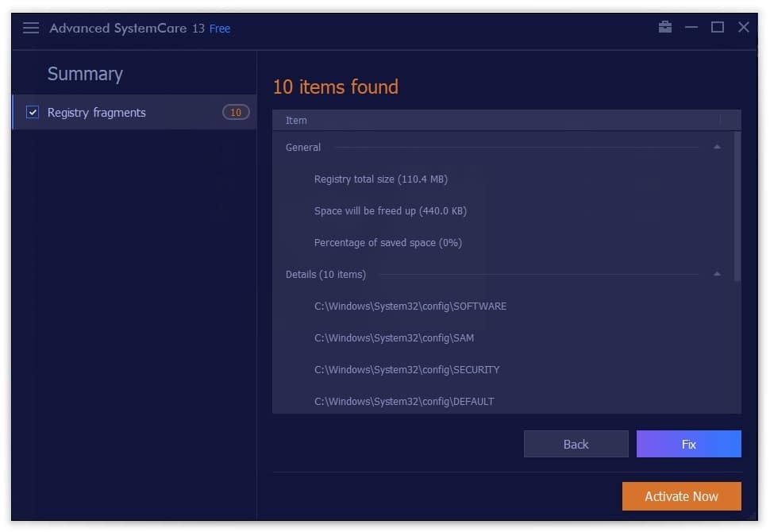
Task: Click the results list vertical scrollbar
Action: click(x=737, y=206)
